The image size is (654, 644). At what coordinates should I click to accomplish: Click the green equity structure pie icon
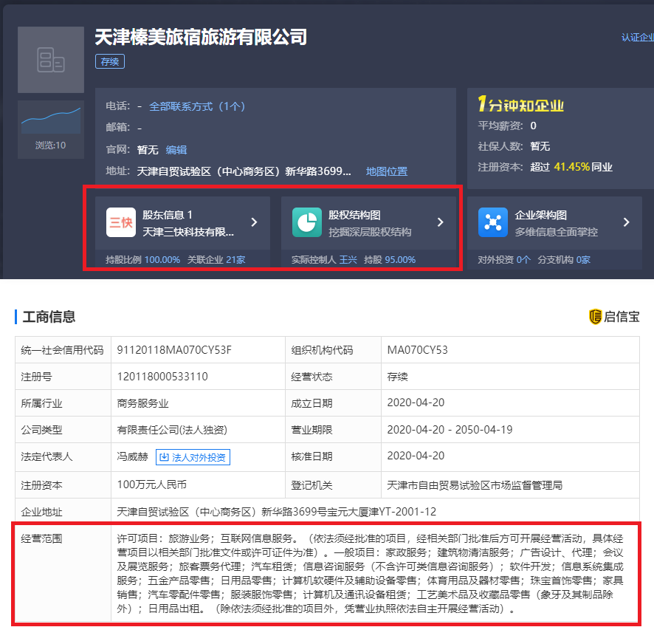tap(307, 222)
